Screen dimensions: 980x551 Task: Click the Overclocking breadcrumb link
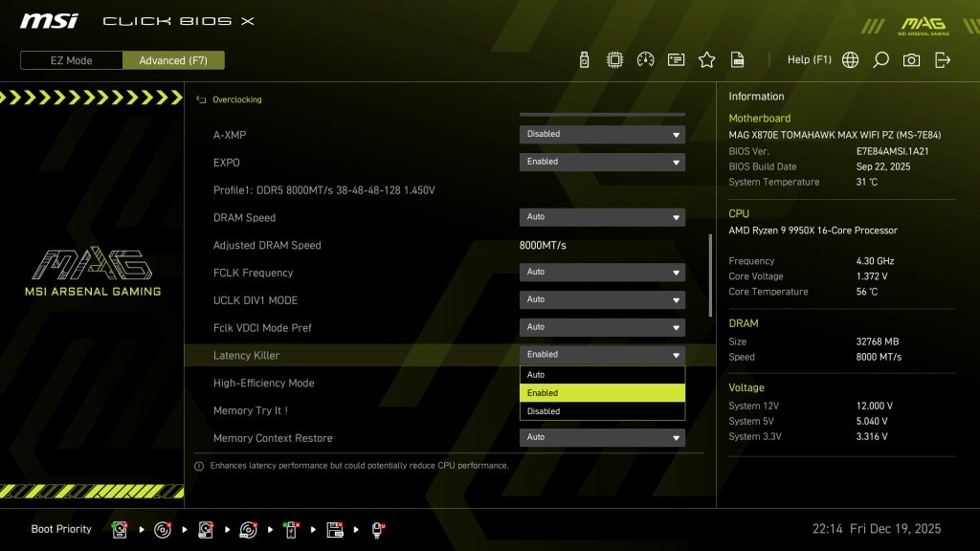pos(237,99)
